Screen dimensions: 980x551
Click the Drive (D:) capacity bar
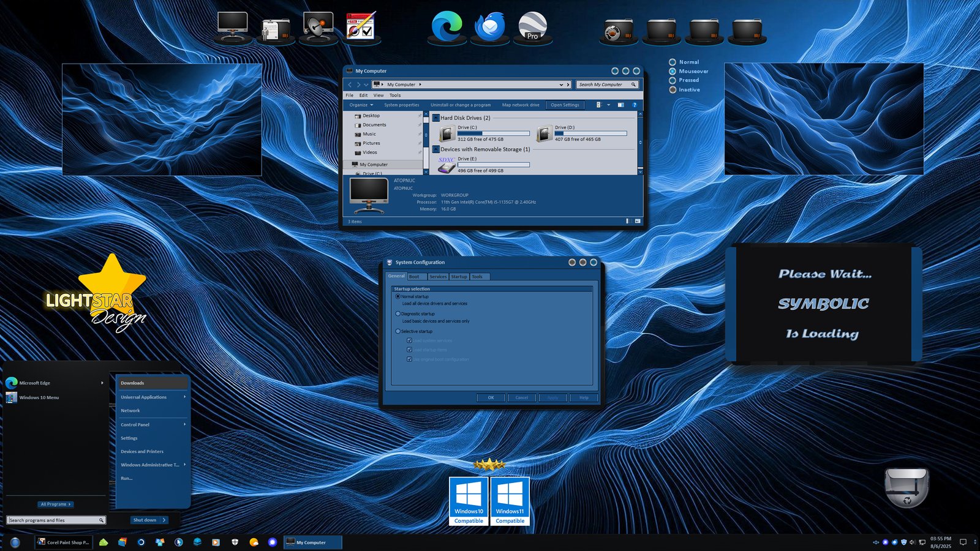coord(590,133)
